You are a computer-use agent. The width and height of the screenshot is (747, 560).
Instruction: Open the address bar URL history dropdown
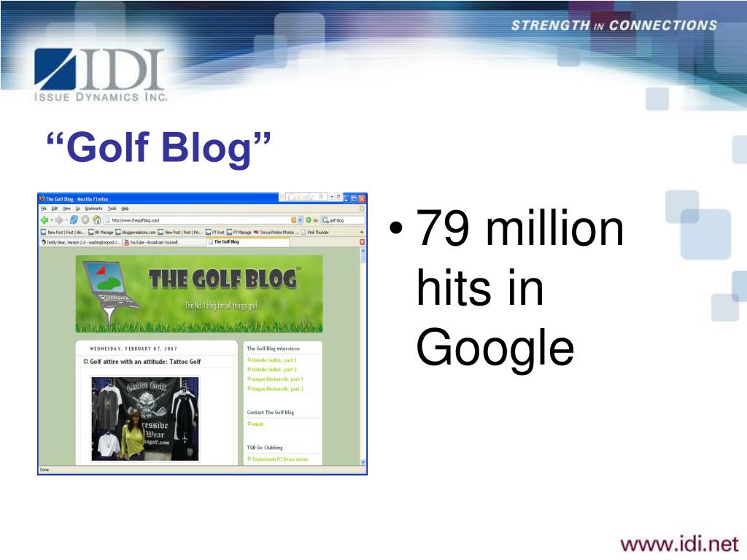[300, 220]
